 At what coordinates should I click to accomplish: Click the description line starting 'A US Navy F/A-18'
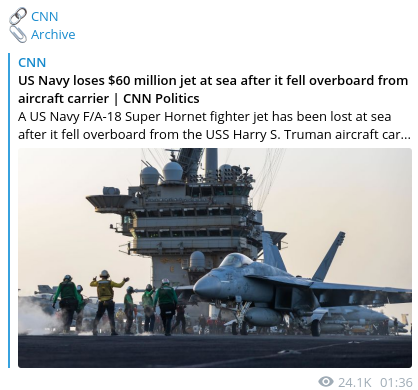pyautogui.click(x=205, y=117)
